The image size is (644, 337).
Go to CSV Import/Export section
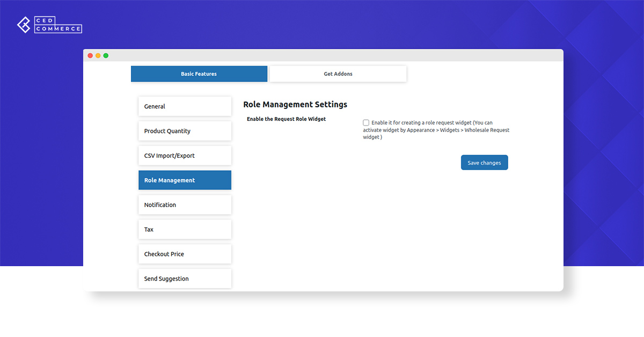(185, 156)
